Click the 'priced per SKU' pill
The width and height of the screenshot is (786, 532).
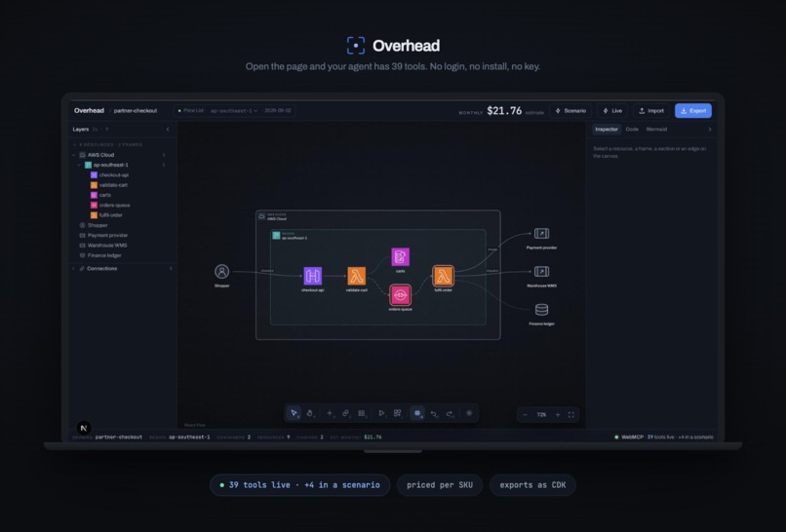[440, 485]
